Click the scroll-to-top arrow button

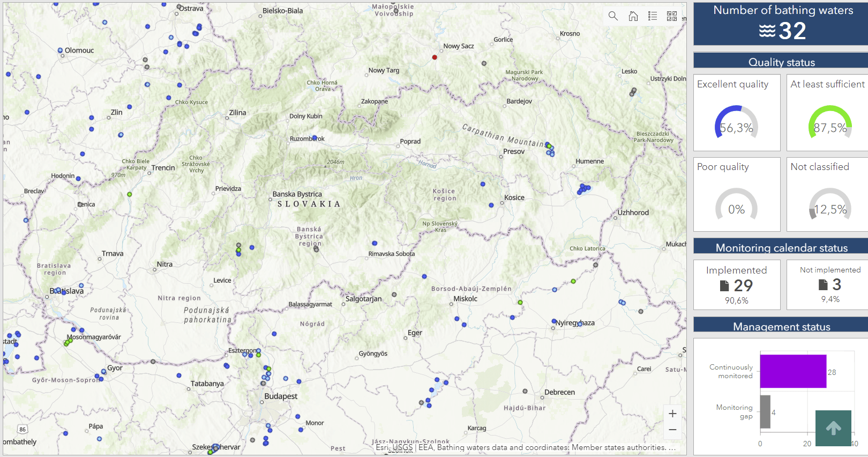pos(833,428)
